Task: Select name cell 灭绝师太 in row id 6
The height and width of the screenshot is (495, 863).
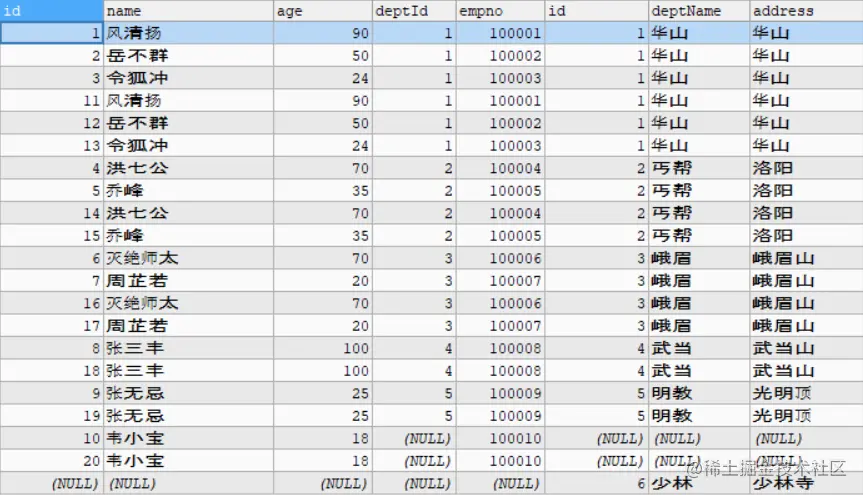Action: [x=188, y=259]
